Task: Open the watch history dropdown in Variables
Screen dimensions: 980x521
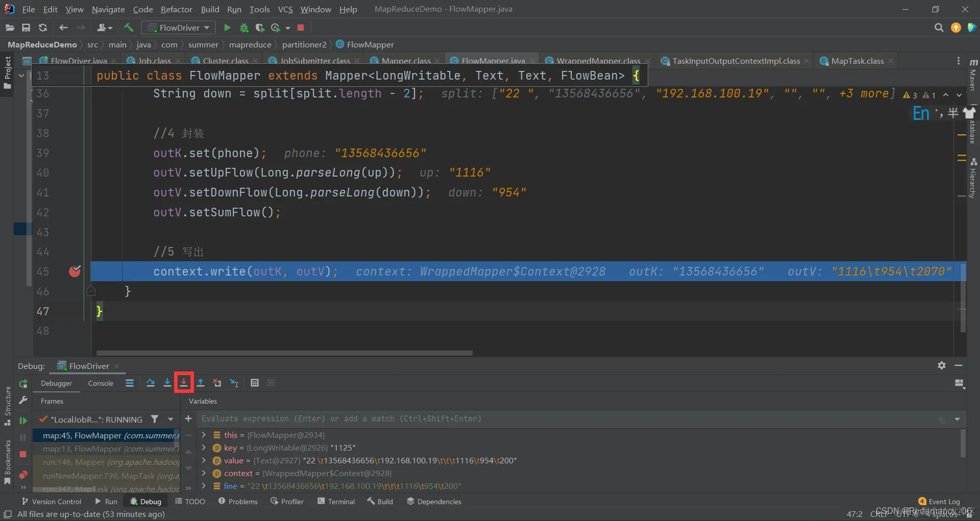Action: 957,419
